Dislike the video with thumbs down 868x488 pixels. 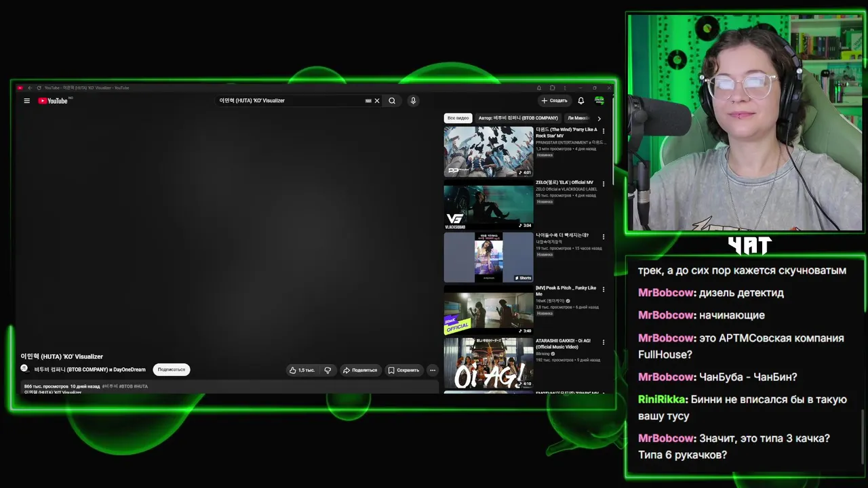click(x=328, y=370)
